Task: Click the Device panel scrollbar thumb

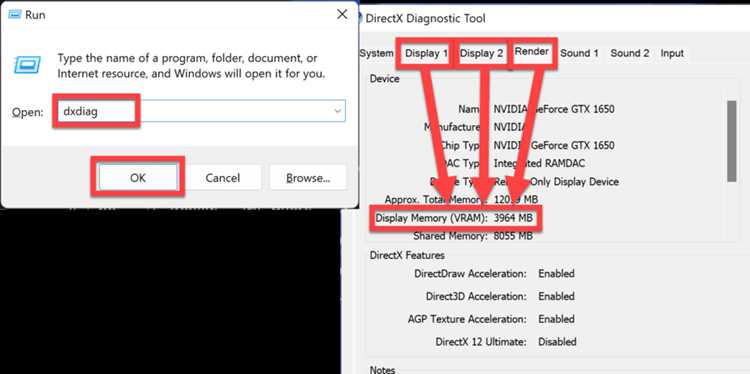Action: [732, 141]
